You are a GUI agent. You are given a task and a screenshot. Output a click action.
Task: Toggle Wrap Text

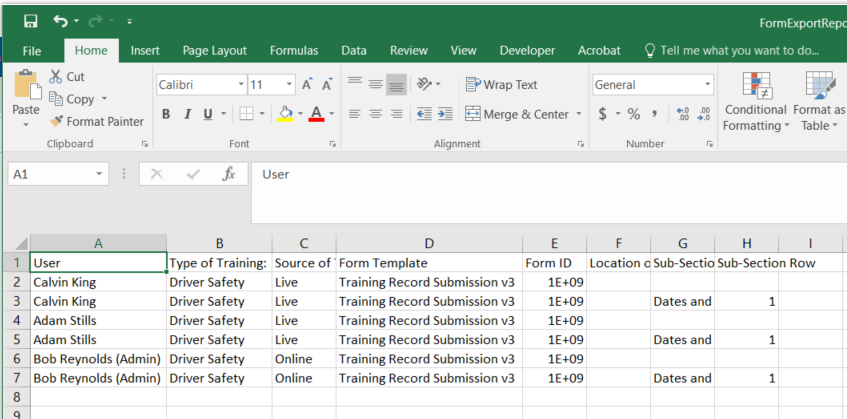501,85
